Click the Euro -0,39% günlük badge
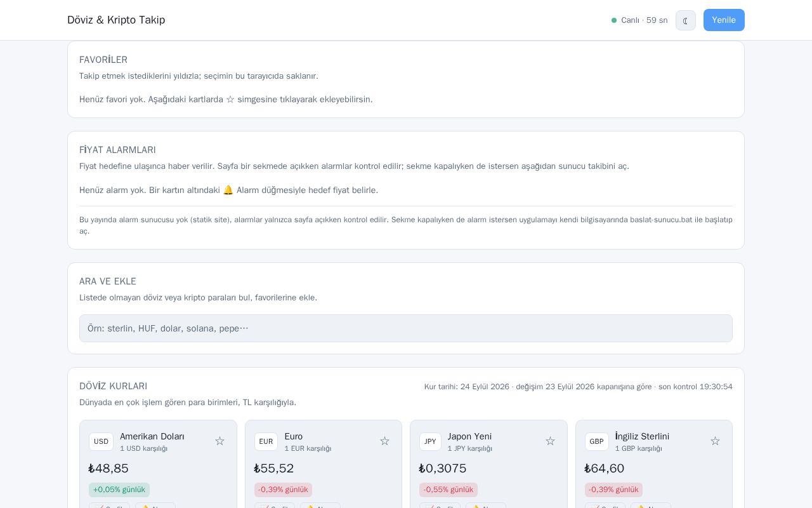Screen dimensions: 812x508 (x=283, y=490)
